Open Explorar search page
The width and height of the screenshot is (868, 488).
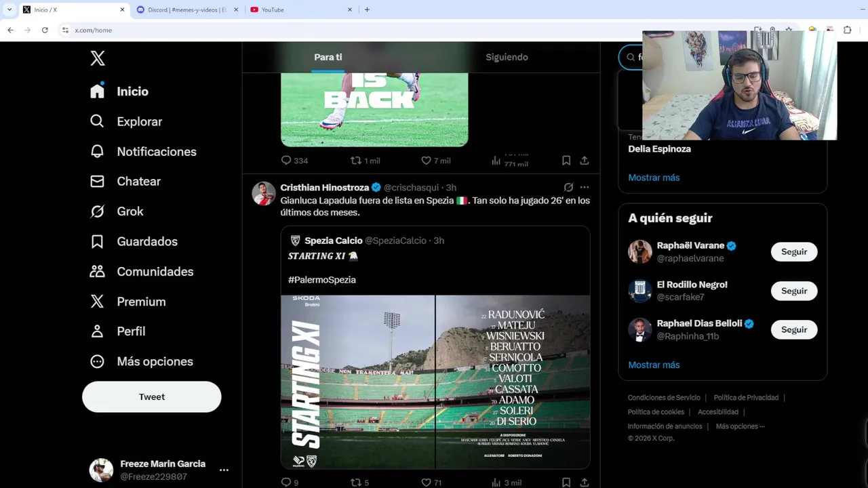click(126, 121)
